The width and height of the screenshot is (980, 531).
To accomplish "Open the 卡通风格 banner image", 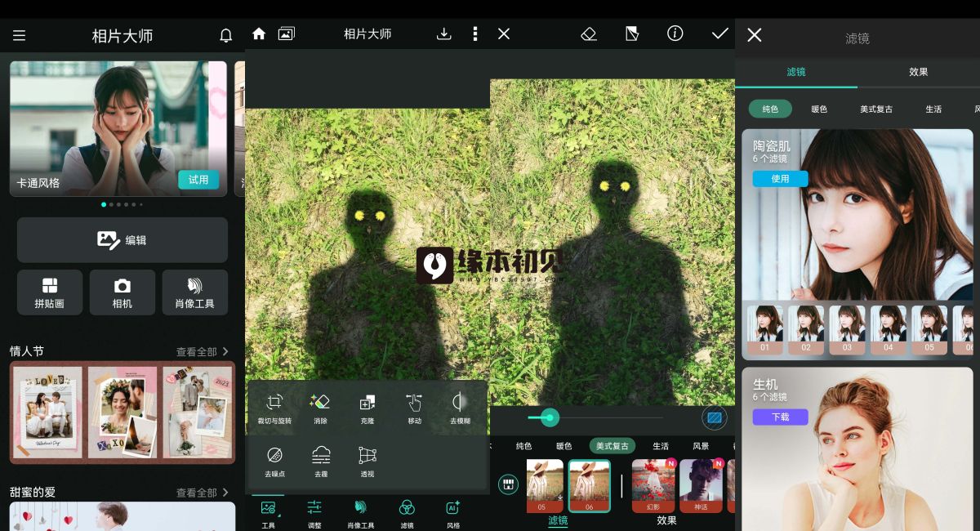I will click(118, 128).
